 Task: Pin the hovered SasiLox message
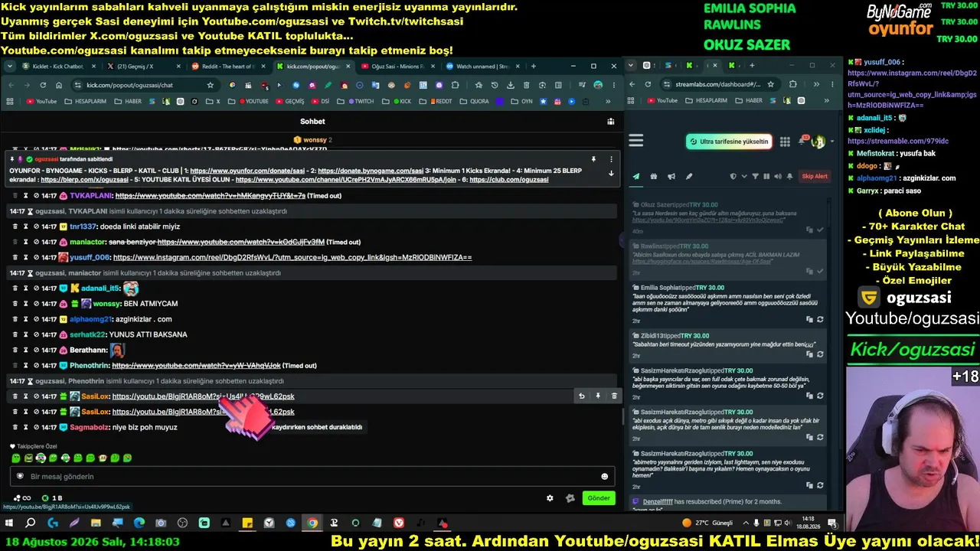pos(598,396)
